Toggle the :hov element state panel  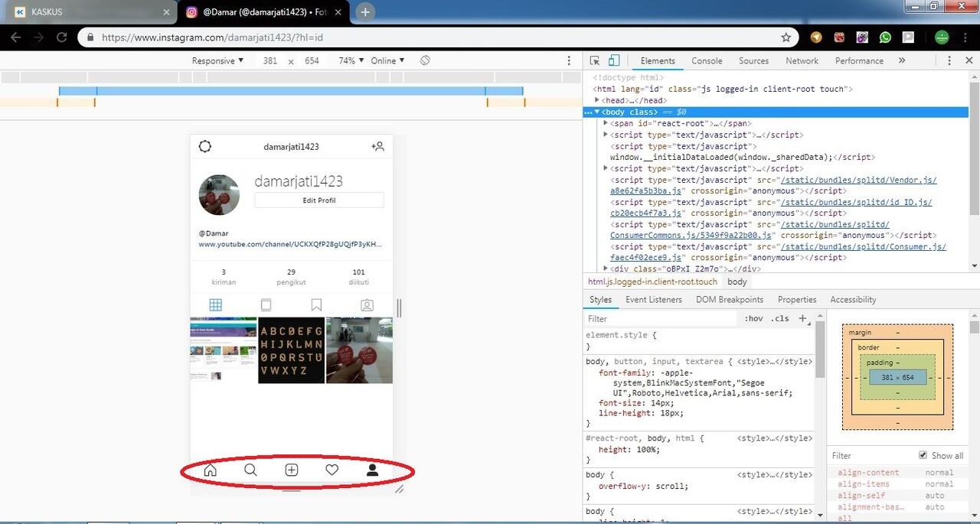pos(753,318)
